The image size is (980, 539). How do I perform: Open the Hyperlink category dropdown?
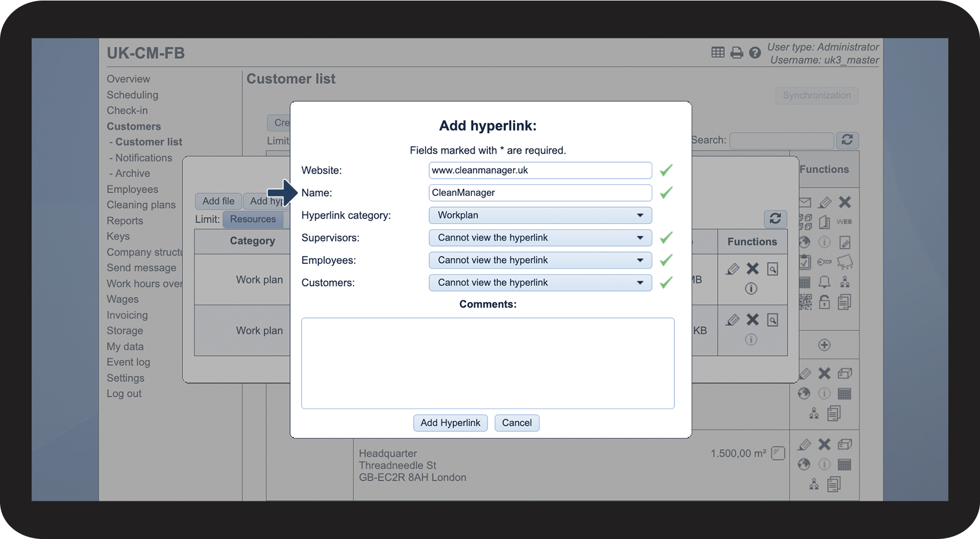point(540,215)
